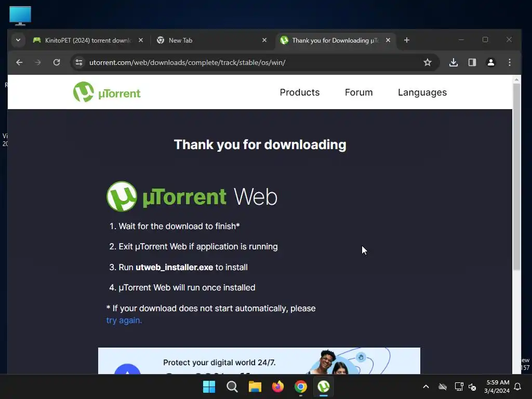
Task: Open the Windows Start menu
Action: (209, 387)
